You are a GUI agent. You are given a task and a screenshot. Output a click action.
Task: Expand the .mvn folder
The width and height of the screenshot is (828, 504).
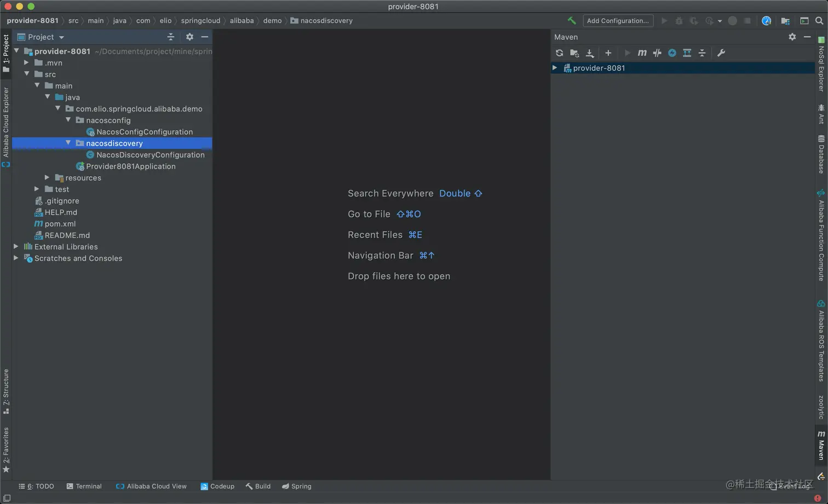[x=27, y=62]
